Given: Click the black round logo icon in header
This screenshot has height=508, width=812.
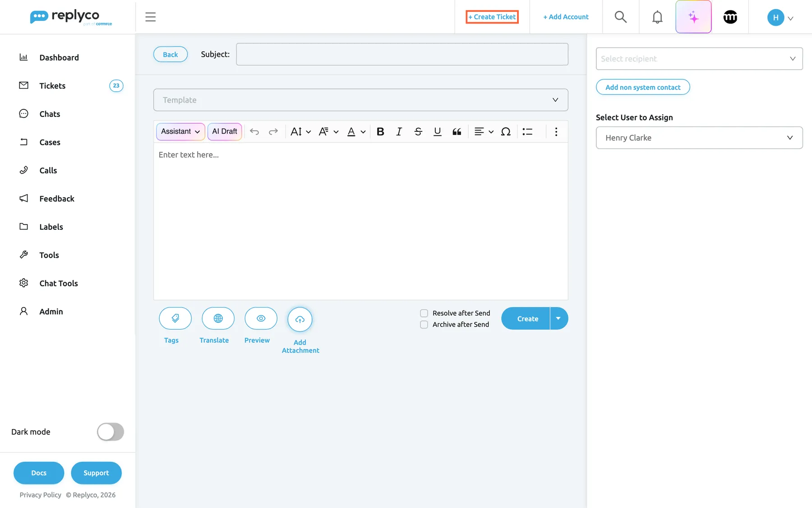Looking at the screenshot, I should pyautogui.click(x=730, y=17).
